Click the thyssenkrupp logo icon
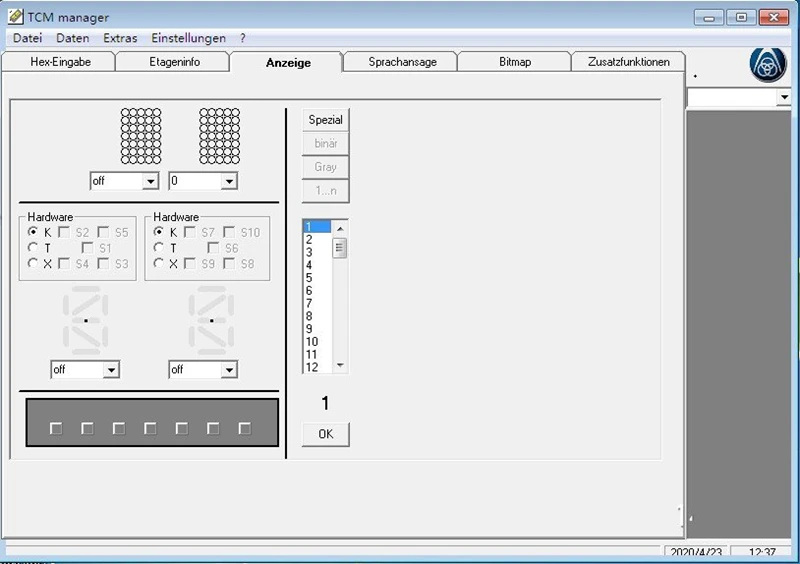This screenshot has height=564, width=800. 768,65
